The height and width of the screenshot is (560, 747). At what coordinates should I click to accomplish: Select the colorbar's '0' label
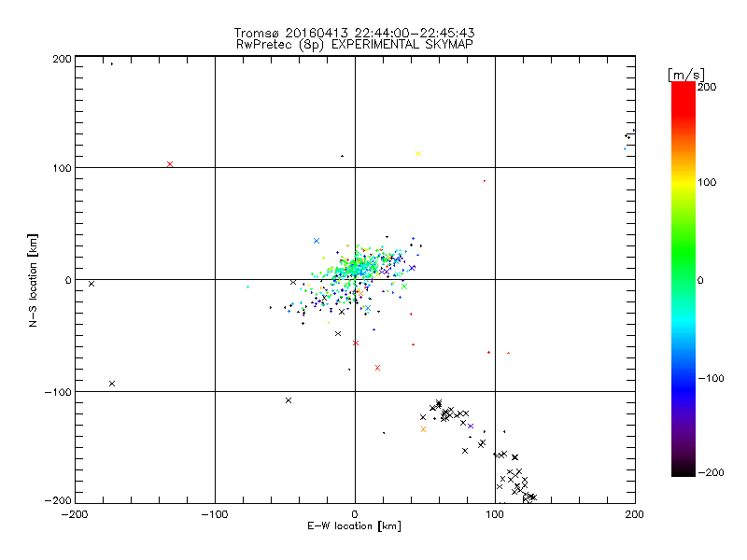tap(700, 280)
